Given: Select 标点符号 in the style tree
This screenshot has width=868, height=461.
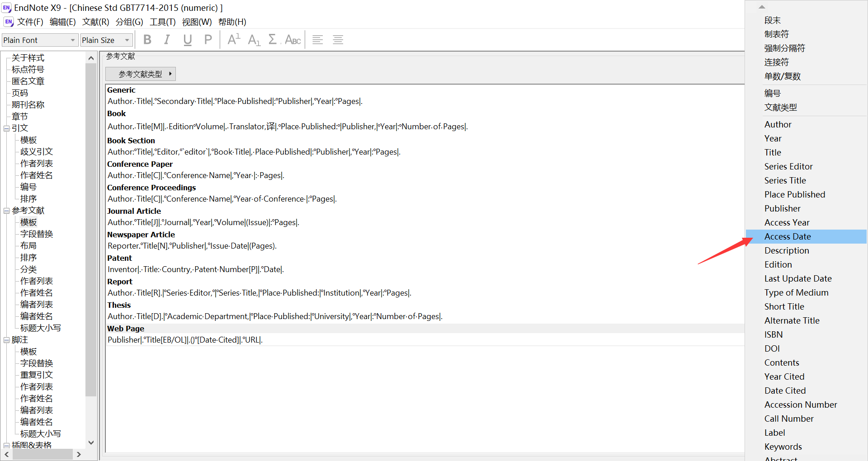Looking at the screenshot, I should (x=28, y=70).
